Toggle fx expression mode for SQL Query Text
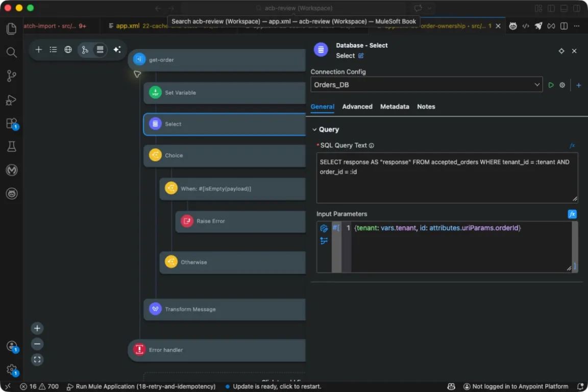The height and width of the screenshot is (392, 588). pyautogui.click(x=572, y=145)
